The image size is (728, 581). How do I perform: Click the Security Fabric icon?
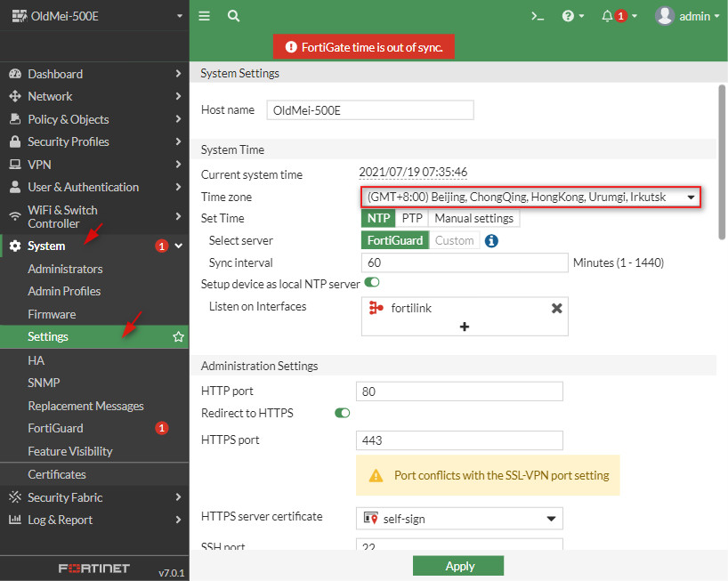click(x=15, y=497)
